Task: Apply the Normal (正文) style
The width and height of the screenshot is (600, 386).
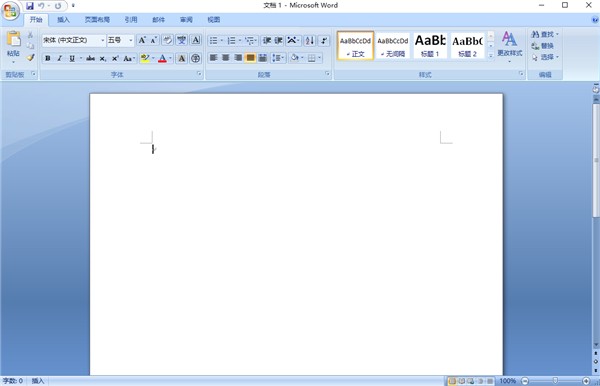Action: click(x=355, y=46)
